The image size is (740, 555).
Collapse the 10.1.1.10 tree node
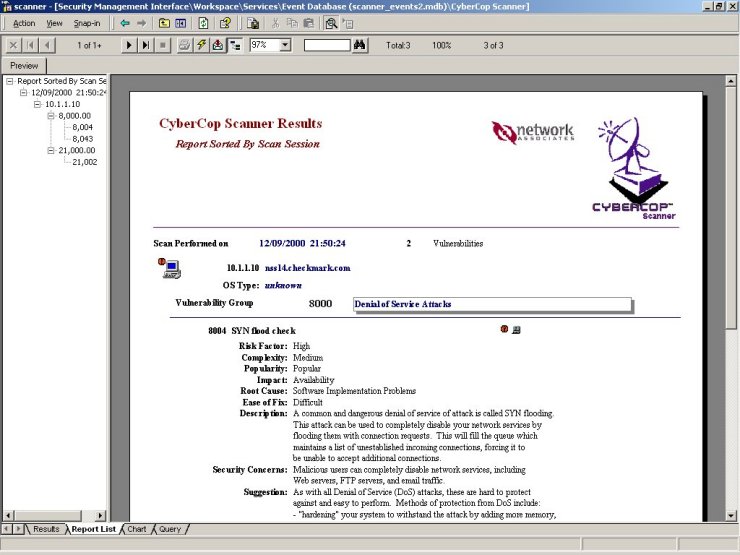point(37,104)
